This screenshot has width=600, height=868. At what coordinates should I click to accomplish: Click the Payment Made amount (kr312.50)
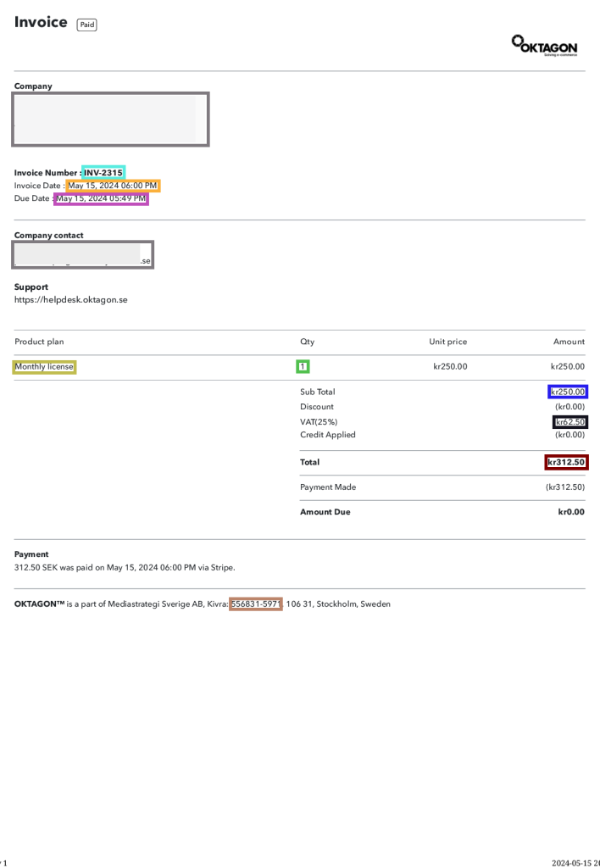coord(564,487)
